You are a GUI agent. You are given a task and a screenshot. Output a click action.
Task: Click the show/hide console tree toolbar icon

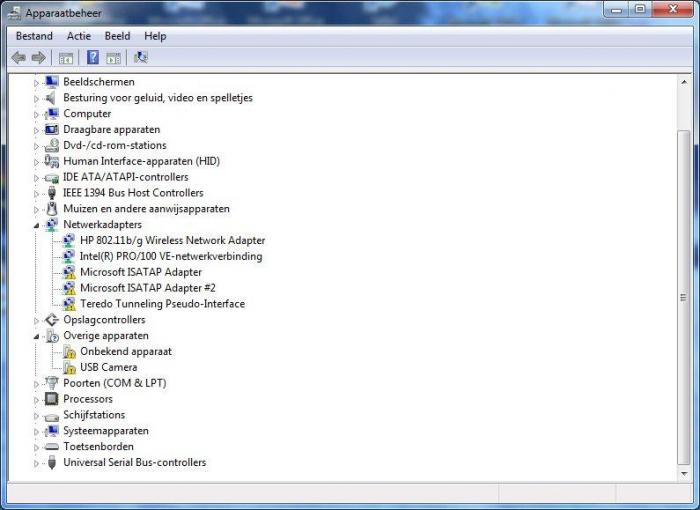coord(66,58)
